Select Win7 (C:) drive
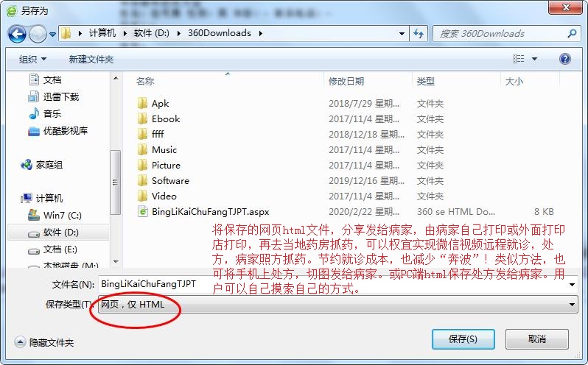Image resolution: width=588 pixels, height=365 pixels. [55, 216]
